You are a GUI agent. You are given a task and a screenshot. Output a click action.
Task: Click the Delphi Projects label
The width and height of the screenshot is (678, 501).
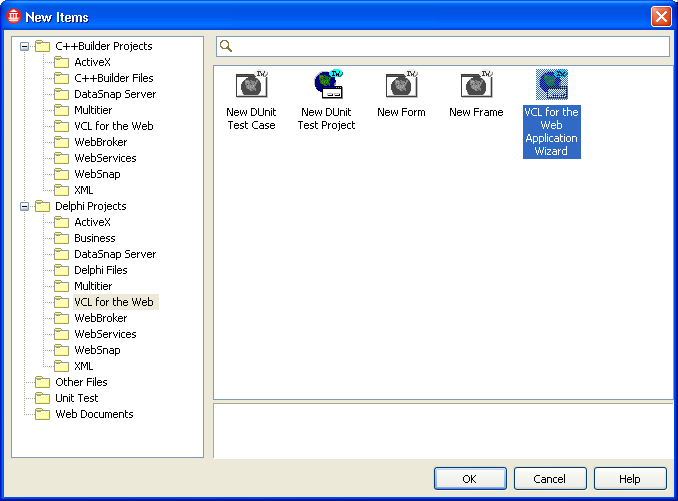click(91, 206)
